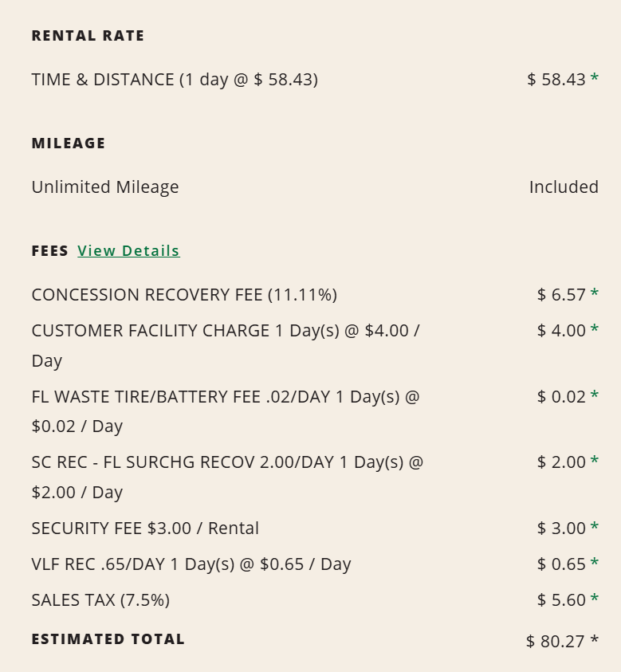This screenshot has height=672, width=621.
Task: Click the Included mileage value
Action: [564, 187]
